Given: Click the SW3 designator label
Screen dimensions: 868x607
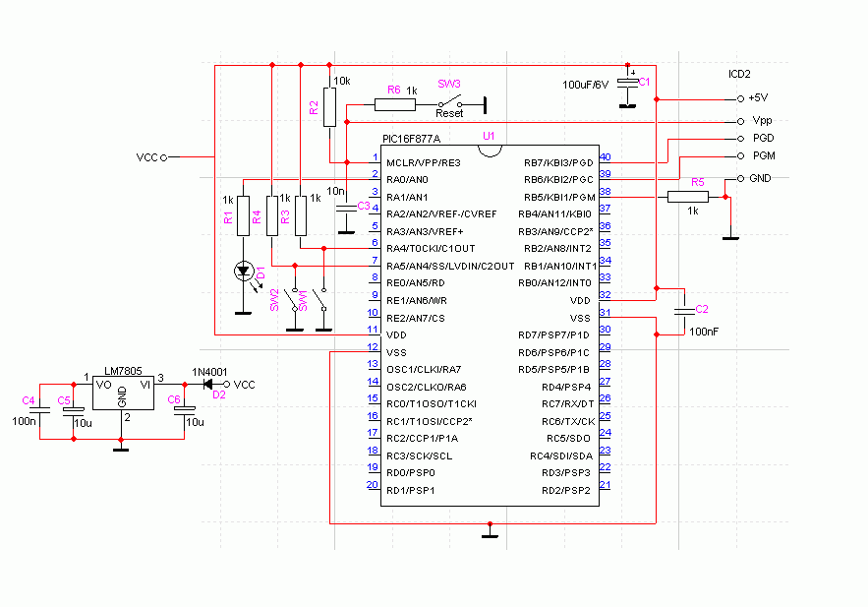Looking at the screenshot, I should click(449, 84).
